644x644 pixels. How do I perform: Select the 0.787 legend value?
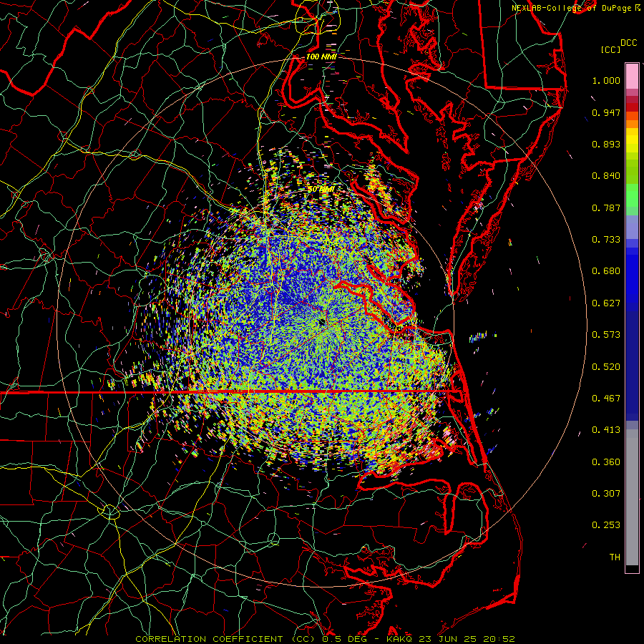click(x=606, y=208)
